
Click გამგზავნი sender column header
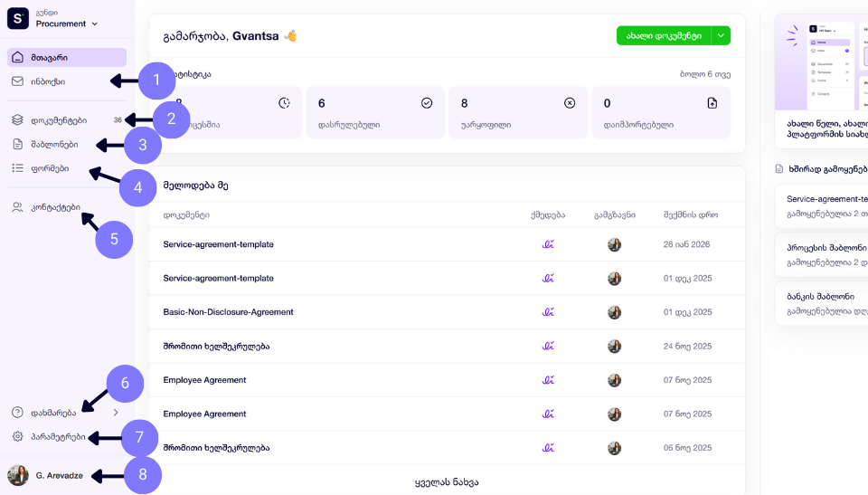pos(615,215)
